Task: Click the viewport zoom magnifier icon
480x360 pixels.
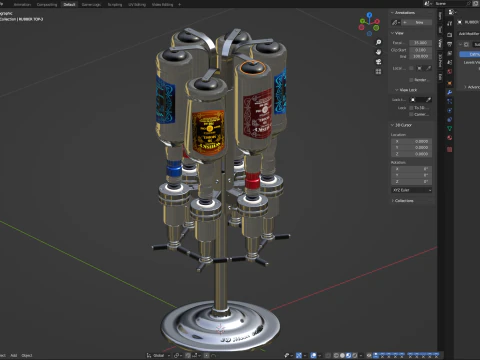Action: (378, 42)
